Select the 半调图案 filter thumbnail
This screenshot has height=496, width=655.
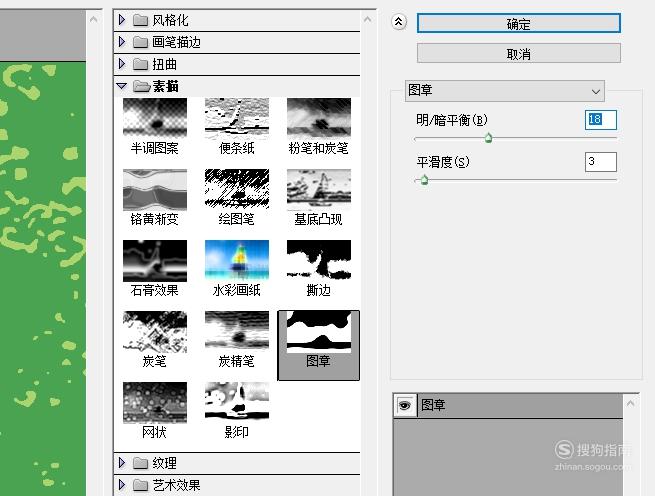tap(155, 118)
